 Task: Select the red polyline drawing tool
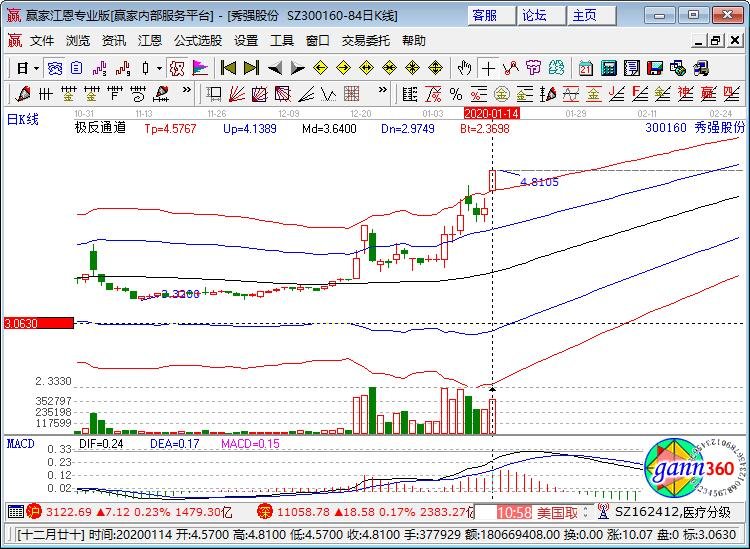511,68
